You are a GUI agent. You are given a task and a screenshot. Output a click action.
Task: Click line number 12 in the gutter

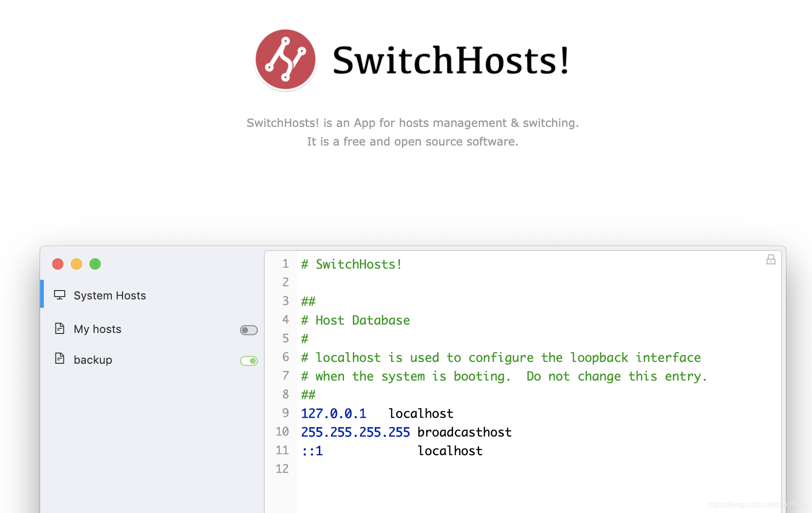coord(282,469)
